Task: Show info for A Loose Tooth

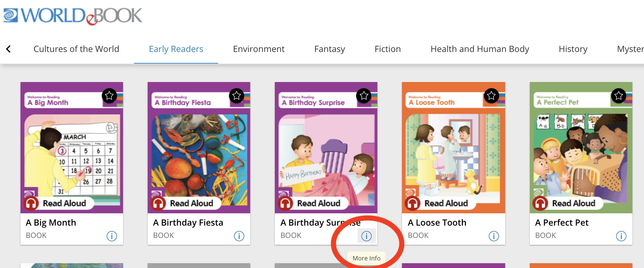Action: [494, 236]
